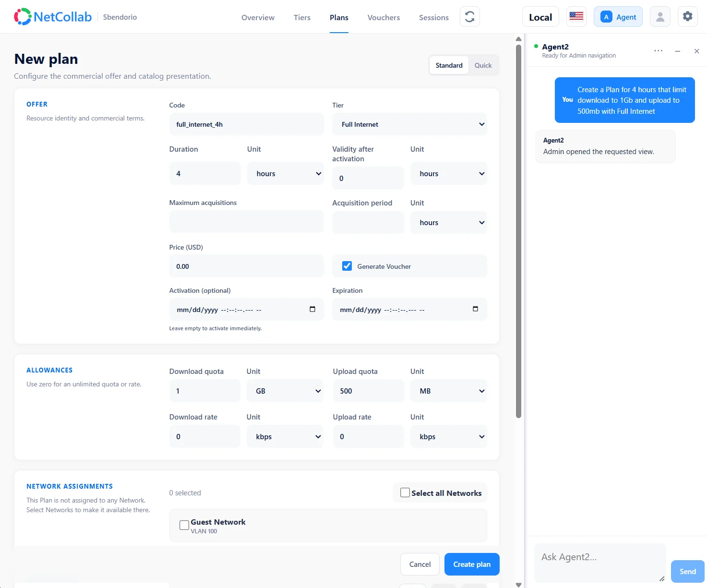Go to the Tiers tab
Viewport: 707px width, 588px height.
[x=302, y=17]
